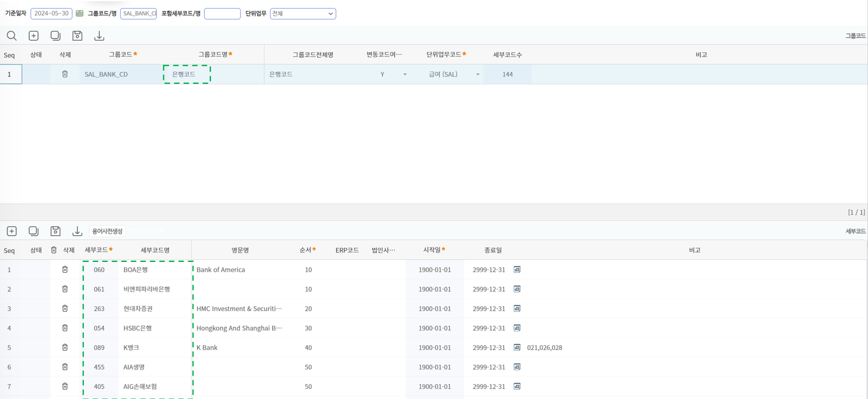The height and width of the screenshot is (399, 868).
Task: Open end date calendar for HSBC은행
Action: (517, 328)
